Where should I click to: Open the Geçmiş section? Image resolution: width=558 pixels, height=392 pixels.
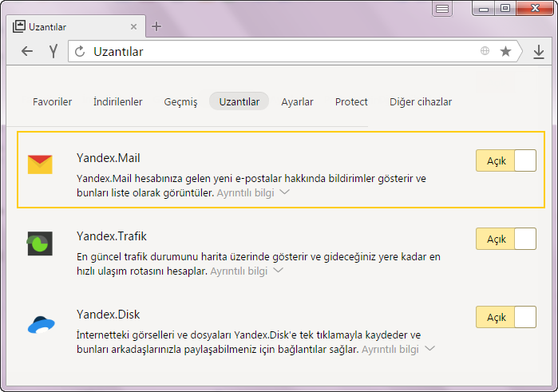tap(180, 102)
